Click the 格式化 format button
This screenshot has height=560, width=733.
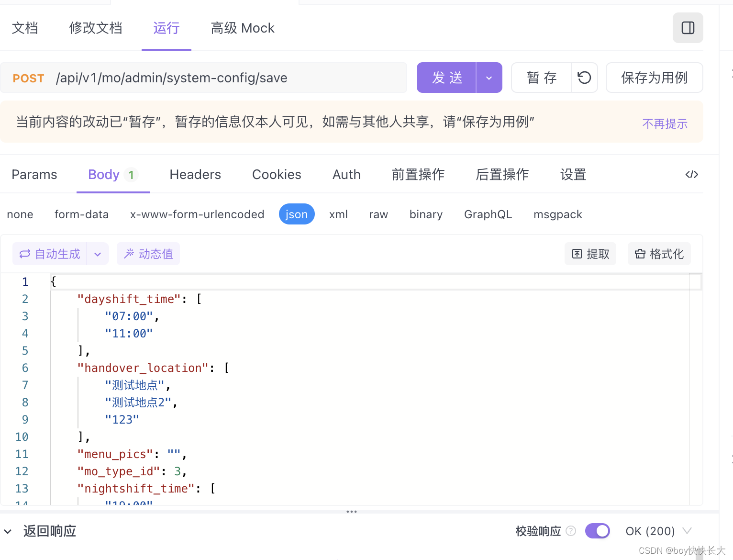659,254
